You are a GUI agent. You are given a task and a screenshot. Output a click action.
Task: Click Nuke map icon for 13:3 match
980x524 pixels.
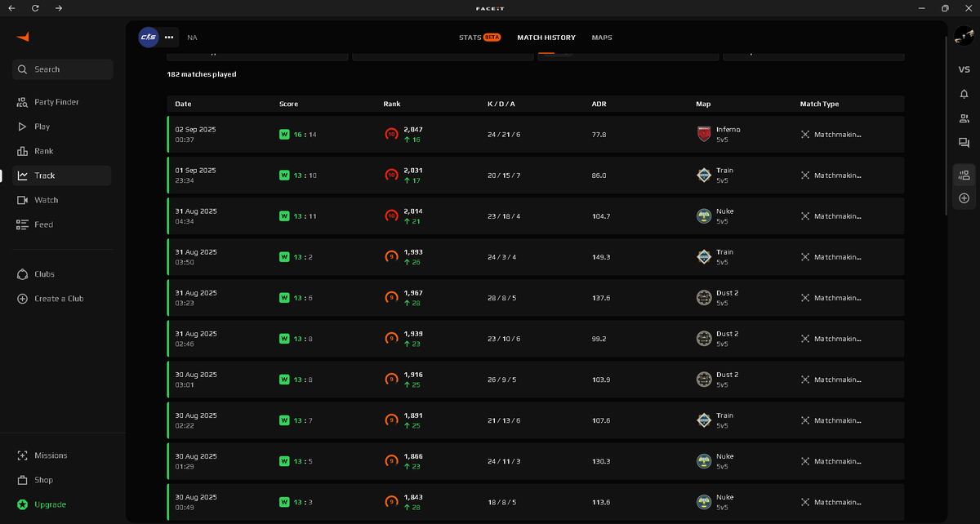tap(704, 501)
